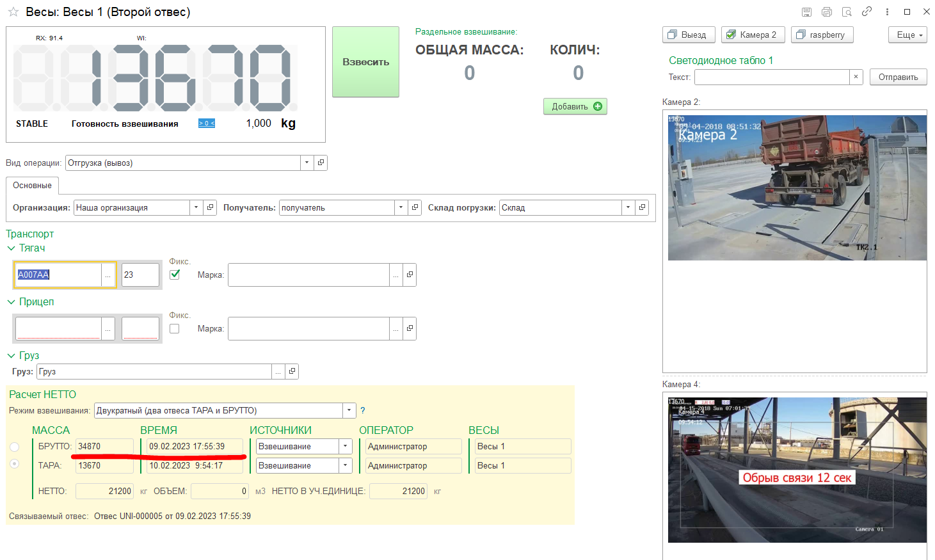Image resolution: width=935 pixels, height=560 pixels.
Task: Open the Режим взвешивания dropdown
Action: point(349,411)
